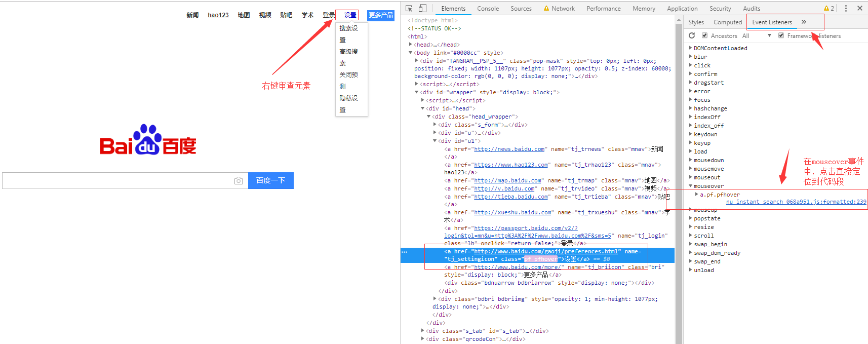
Task: Open the Security tab
Action: [x=720, y=9]
